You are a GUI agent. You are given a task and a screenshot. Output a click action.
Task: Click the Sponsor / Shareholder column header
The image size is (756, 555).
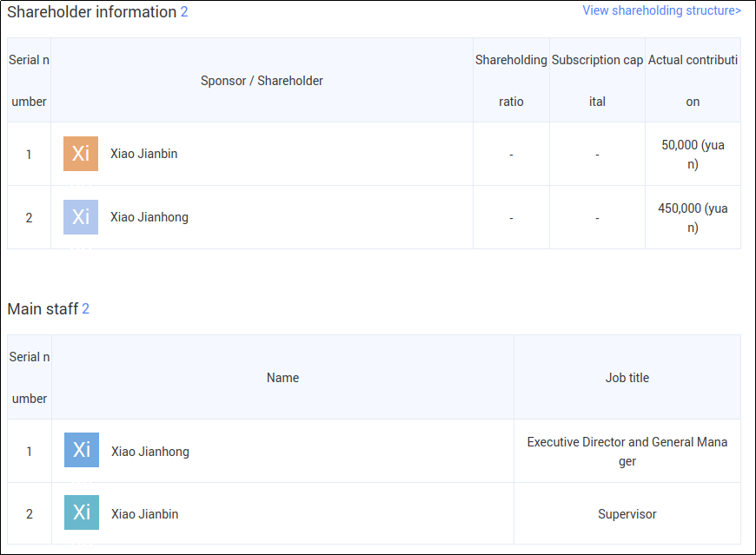point(262,81)
